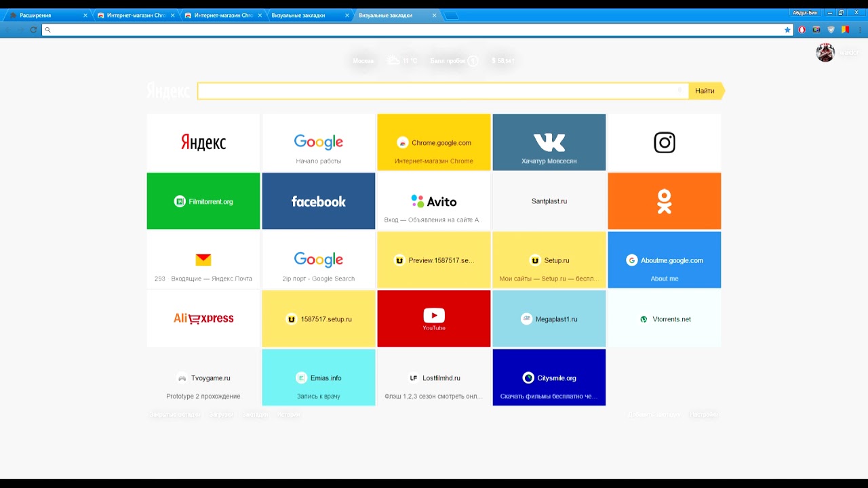Open the Яндекс Почта inbox tile

pos(203,260)
